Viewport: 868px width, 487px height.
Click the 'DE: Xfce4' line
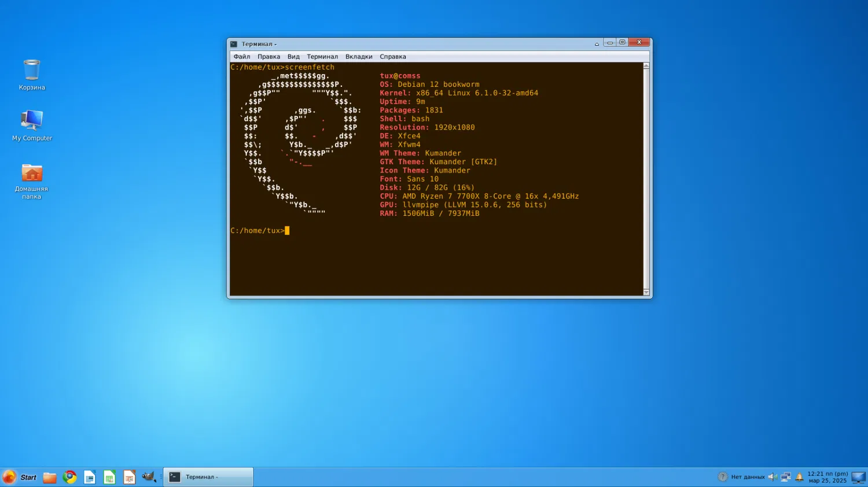pos(400,136)
